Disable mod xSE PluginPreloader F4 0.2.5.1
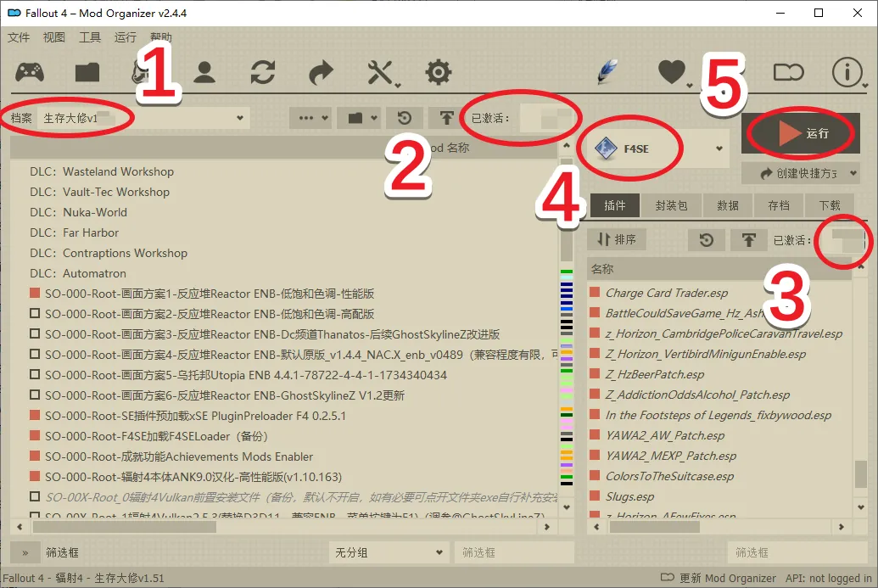878x588 pixels. (35, 416)
